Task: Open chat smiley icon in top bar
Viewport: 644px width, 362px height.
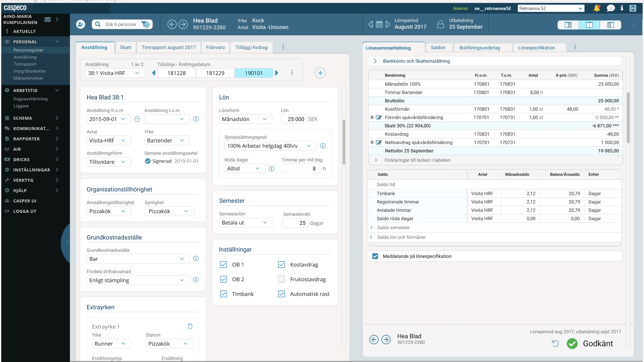Action: (611, 8)
